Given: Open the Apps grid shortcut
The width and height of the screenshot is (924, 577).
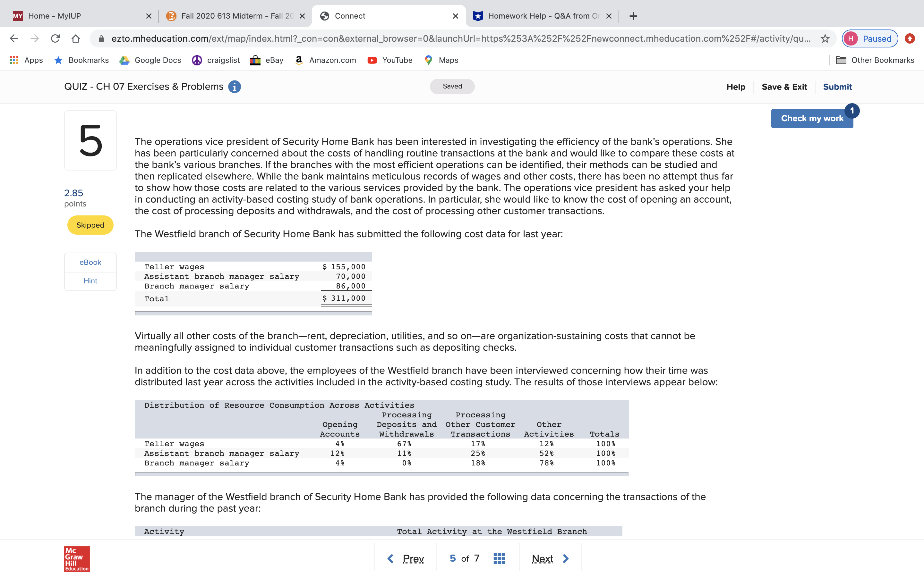Looking at the screenshot, I should (x=26, y=60).
